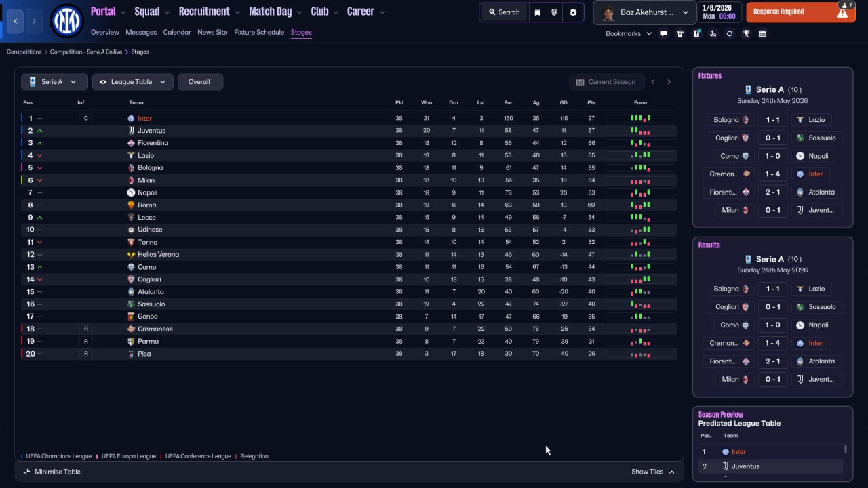Open the shirt icon bookmark shortcut
The width and height of the screenshot is (868, 488).
point(680,33)
